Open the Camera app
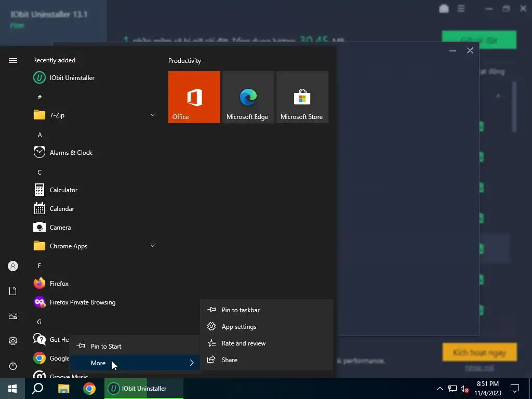This screenshot has width=532, height=399. (95, 228)
